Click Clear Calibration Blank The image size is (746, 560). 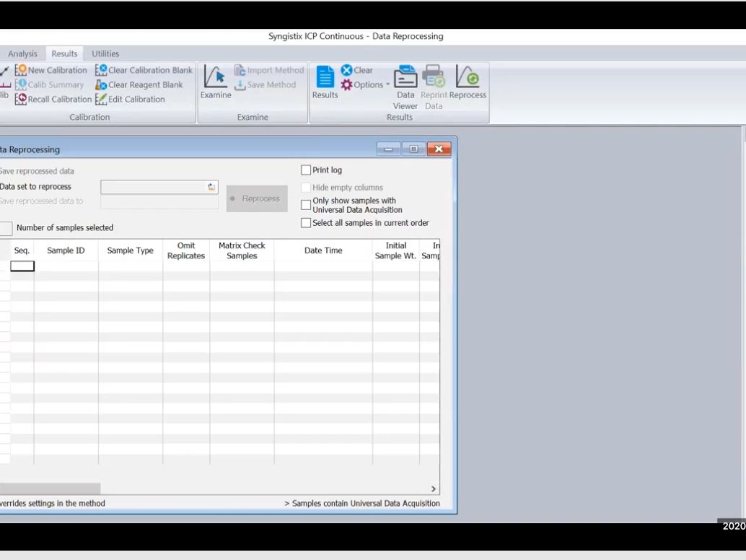coord(144,70)
